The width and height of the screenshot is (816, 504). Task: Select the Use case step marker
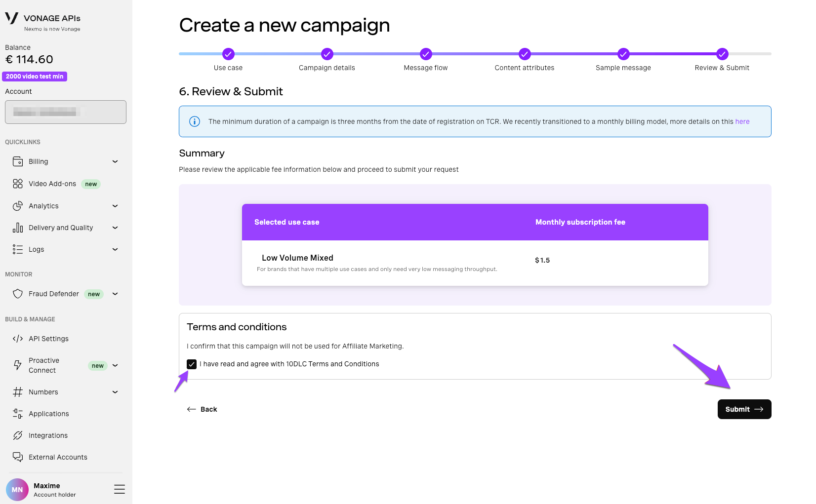(228, 54)
